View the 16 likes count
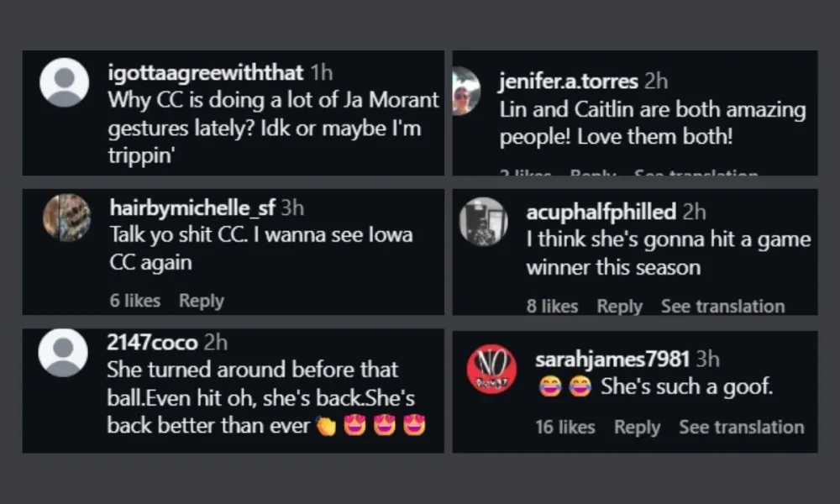 click(564, 428)
